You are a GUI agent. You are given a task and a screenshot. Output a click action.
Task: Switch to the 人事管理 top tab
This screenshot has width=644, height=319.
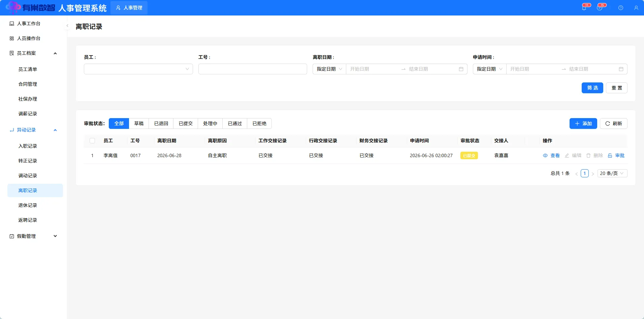pos(129,8)
